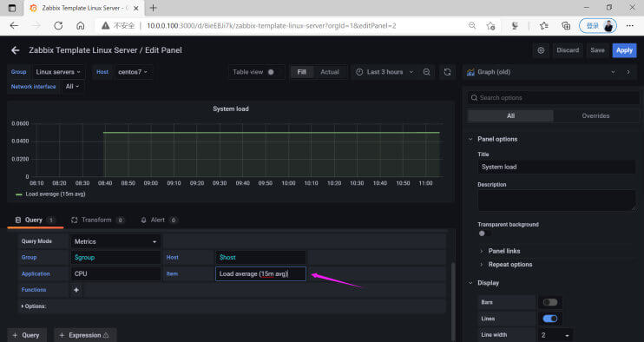Open the browser home page
644x342 pixels.
click(81, 25)
